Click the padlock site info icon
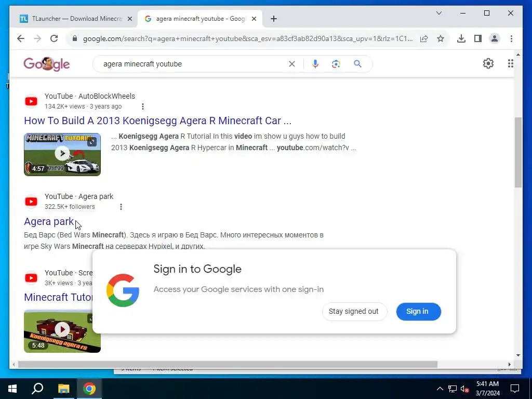Viewport: 532px width, 399px height. [x=75, y=38]
